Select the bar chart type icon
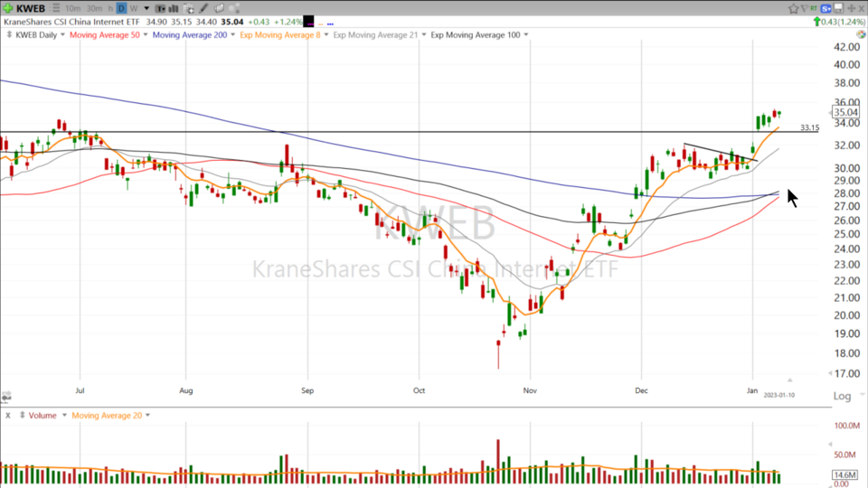The height and width of the screenshot is (488, 868). tap(173, 8)
